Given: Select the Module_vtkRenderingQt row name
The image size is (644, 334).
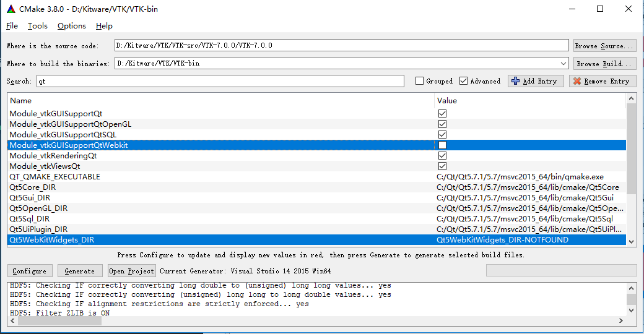Looking at the screenshot, I should point(53,155).
